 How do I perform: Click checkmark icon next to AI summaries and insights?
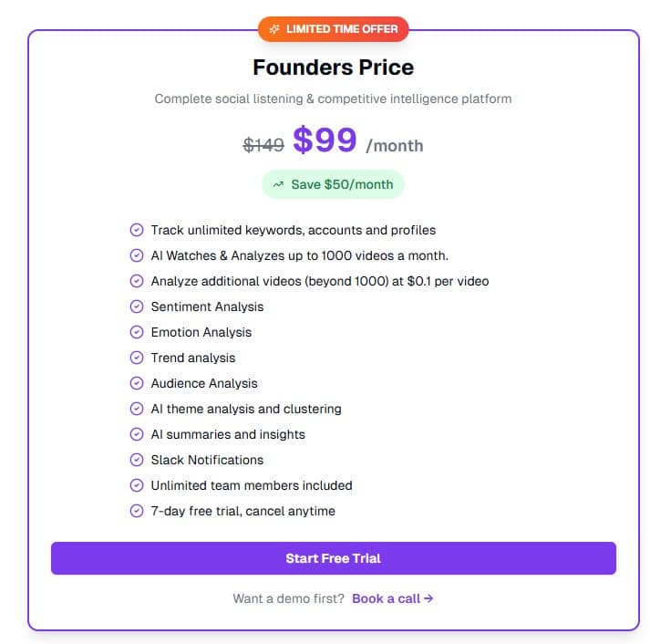click(137, 434)
